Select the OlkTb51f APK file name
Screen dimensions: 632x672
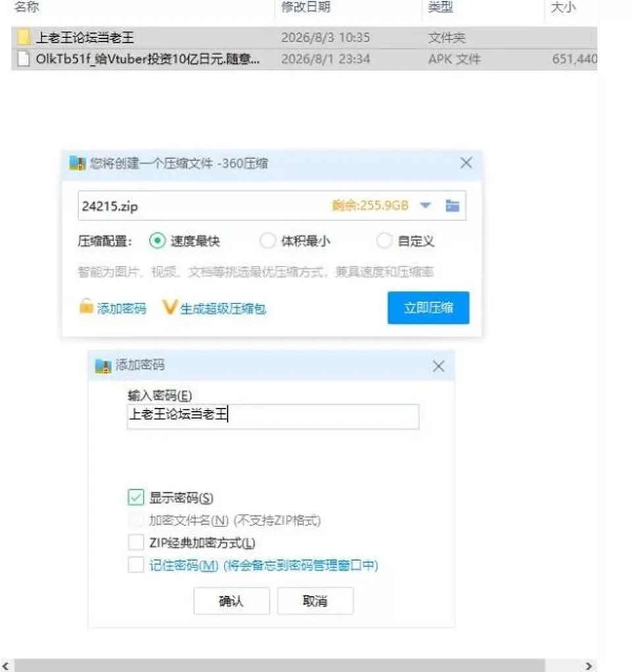click(147, 59)
